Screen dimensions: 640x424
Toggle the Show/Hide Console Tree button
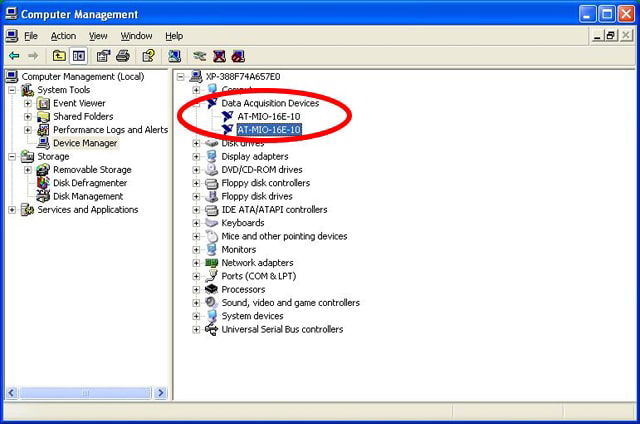point(79,55)
